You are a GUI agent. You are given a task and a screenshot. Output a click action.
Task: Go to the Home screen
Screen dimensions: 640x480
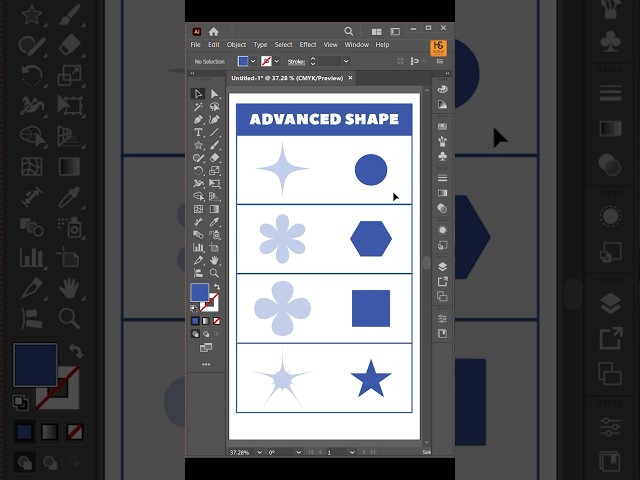pyautogui.click(x=213, y=31)
